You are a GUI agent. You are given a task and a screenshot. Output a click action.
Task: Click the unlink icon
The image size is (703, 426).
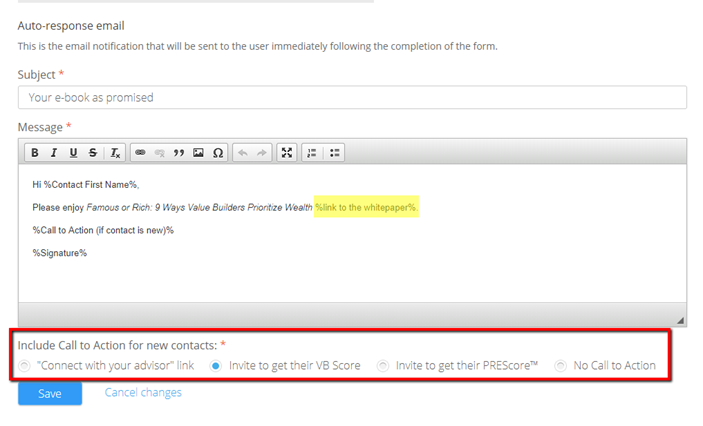point(160,153)
